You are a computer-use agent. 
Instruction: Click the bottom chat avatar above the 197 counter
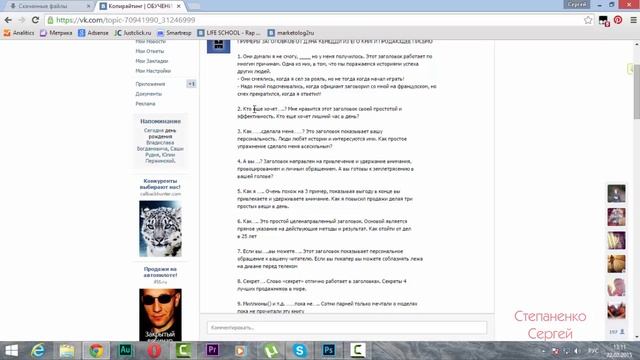pos(616,310)
